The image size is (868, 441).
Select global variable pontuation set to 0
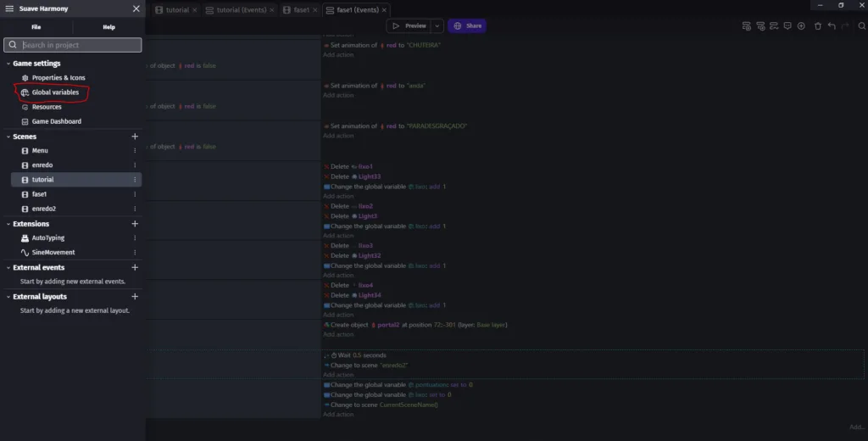[398, 385]
